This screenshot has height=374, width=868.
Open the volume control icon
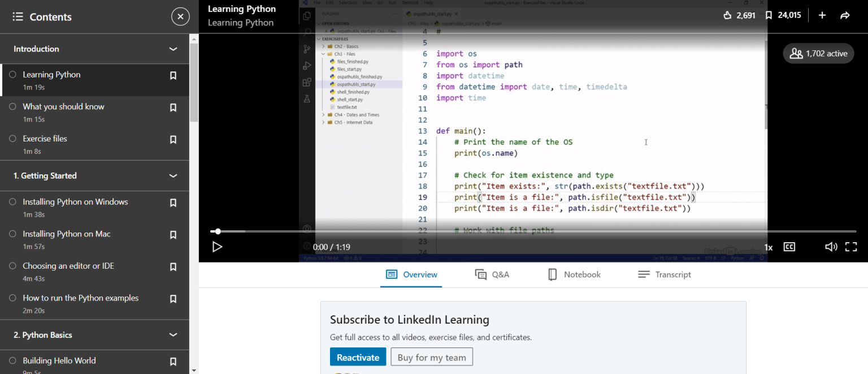click(831, 247)
